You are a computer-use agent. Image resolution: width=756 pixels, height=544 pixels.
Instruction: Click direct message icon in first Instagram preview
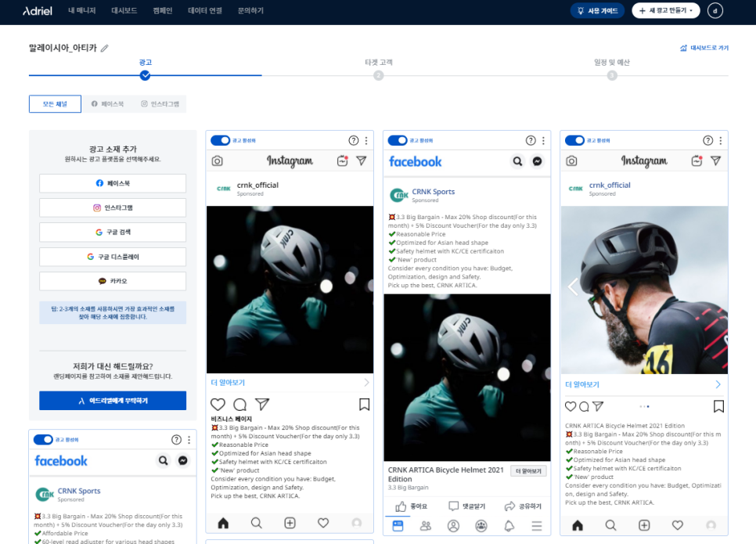(x=362, y=160)
